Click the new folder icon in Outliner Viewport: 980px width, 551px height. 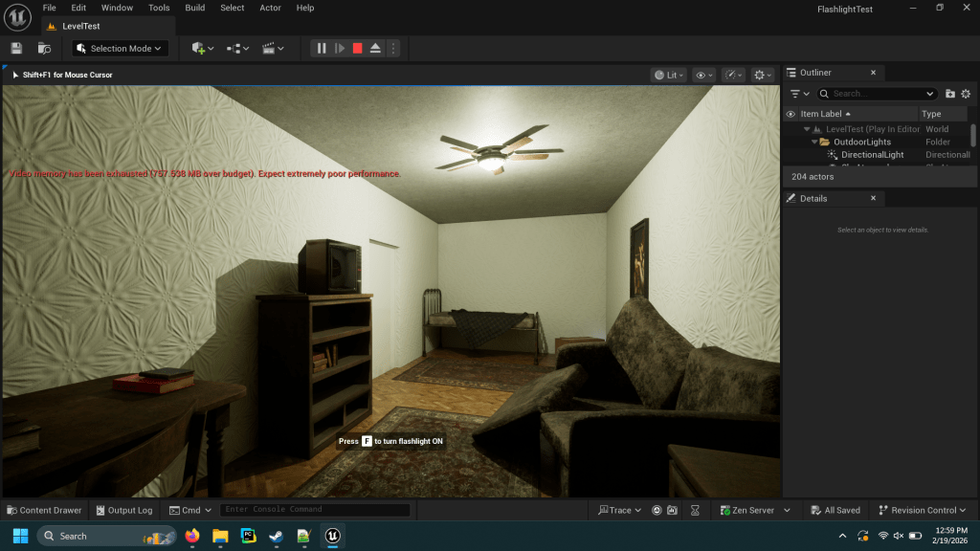click(950, 94)
